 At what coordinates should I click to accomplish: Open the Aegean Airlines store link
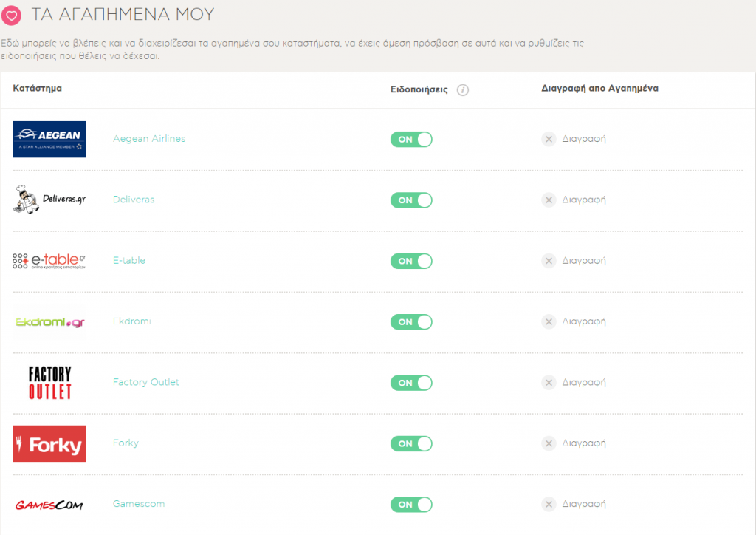pyautogui.click(x=149, y=138)
